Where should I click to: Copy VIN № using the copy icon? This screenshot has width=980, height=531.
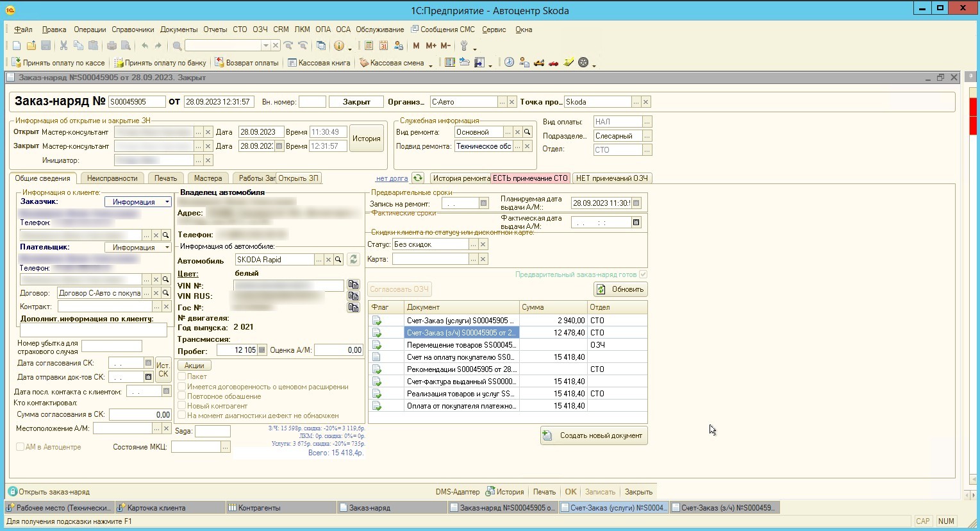pos(353,285)
